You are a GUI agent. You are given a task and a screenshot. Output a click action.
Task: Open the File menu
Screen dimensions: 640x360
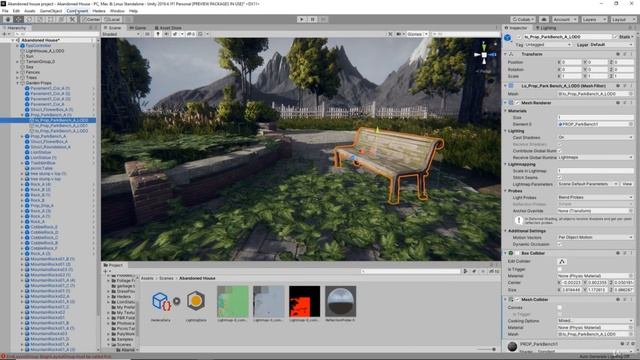(5, 11)
